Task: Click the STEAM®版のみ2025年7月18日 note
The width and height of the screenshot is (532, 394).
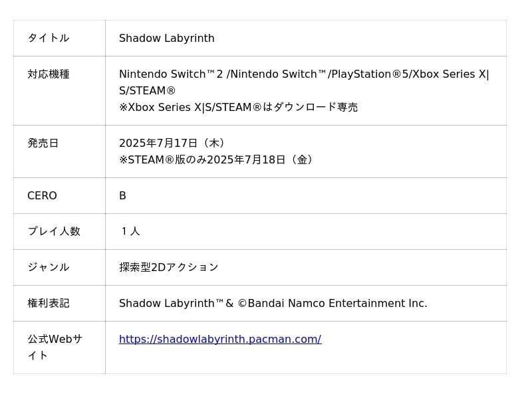Action: [x=216, y=160]
